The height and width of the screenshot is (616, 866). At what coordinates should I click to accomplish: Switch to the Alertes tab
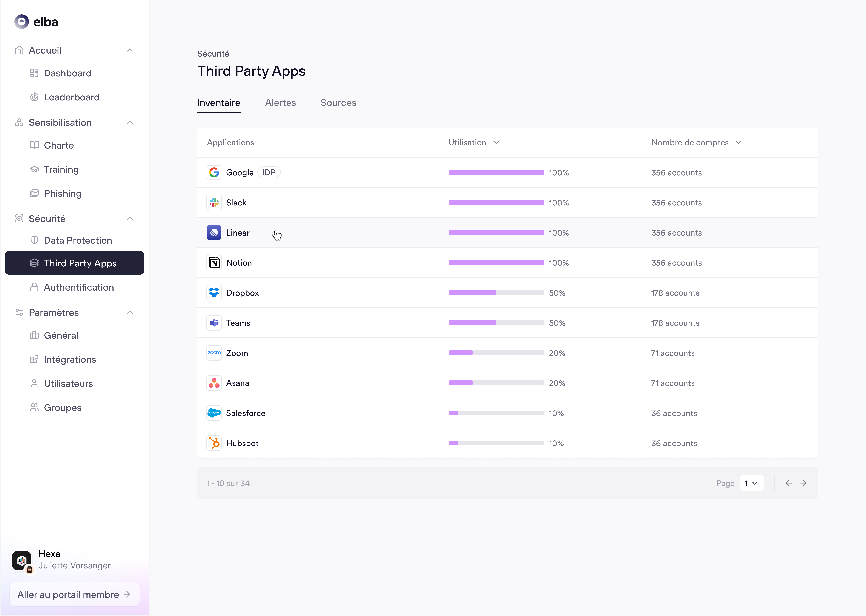click(x=281, y=103)
